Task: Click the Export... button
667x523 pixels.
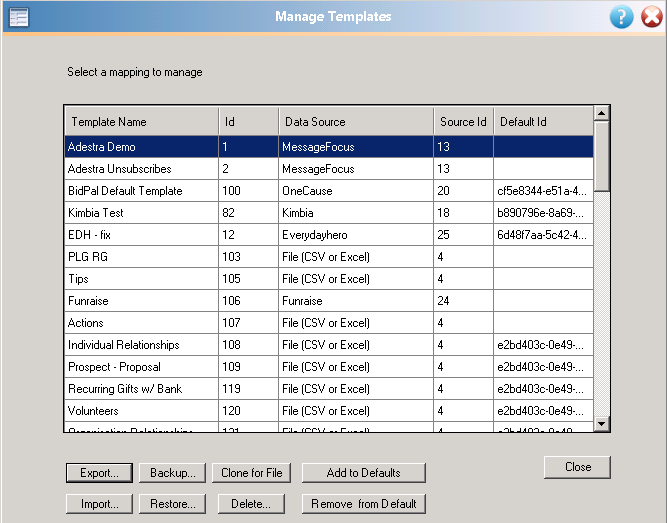Action: point(99,473)
